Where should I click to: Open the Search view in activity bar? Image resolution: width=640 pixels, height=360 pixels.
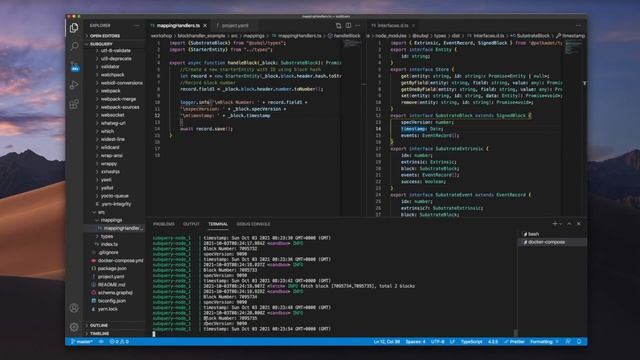coord(74,46)
